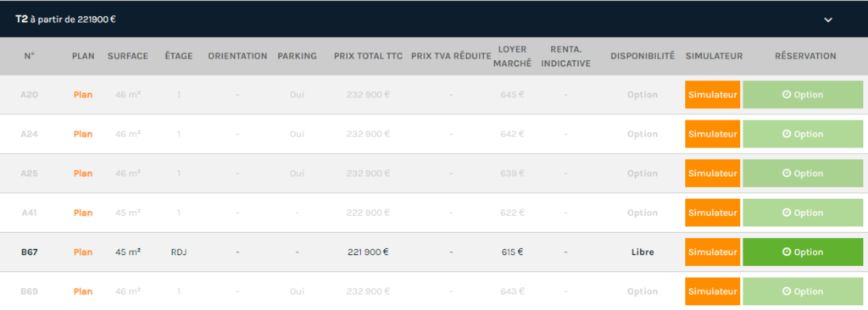Open the Plan link for lot B67
The image size is (868, 310).
pos(83,252)
